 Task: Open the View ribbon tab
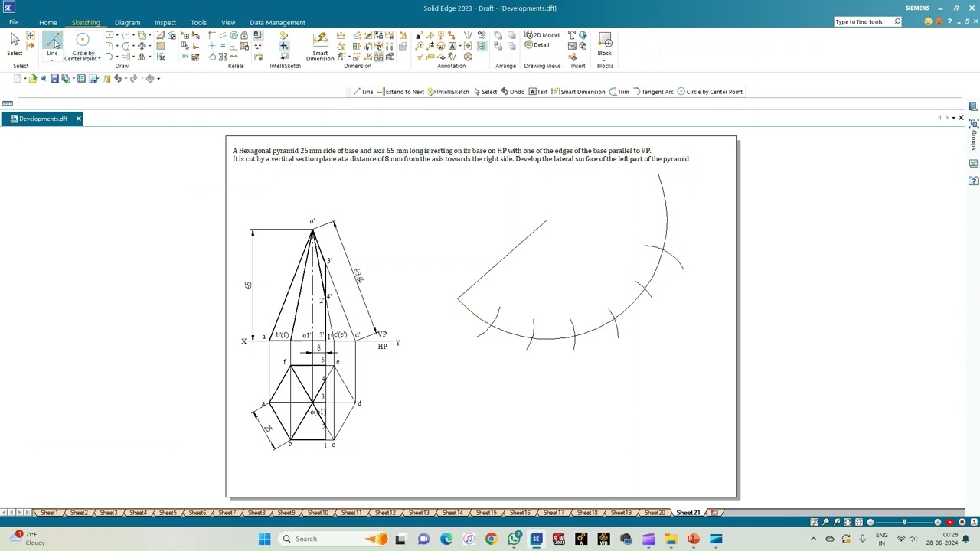(228, 22)
